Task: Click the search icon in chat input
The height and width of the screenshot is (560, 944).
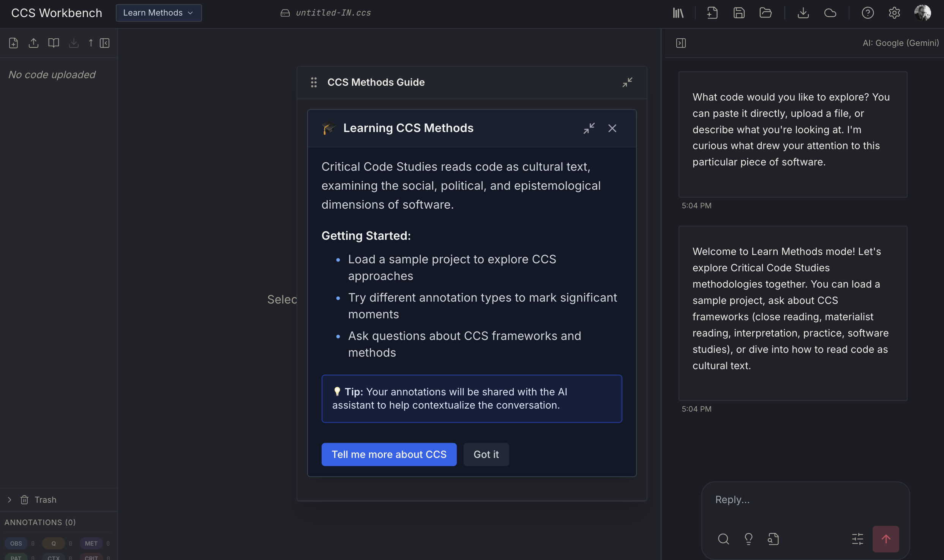Action: 723,539
